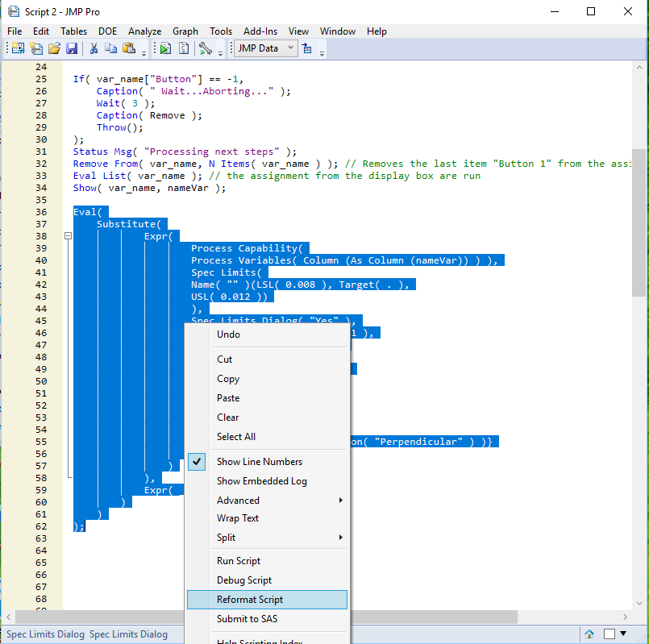The image size is (649, 644).
Task: Click the vertical scrollbar thumb
Action: (x=639, y=222)
